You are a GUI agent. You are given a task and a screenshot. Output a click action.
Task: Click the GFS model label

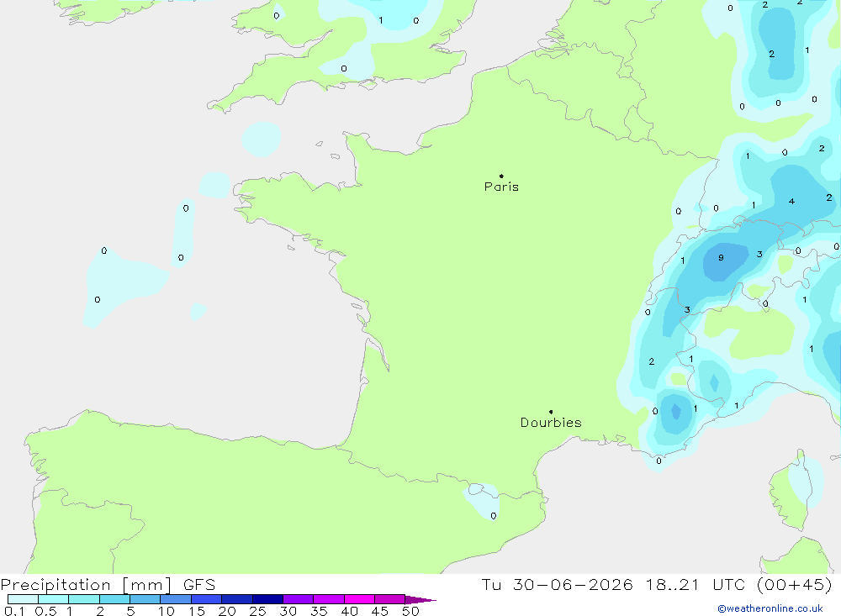pyautogui.click(x=199, y=585)
